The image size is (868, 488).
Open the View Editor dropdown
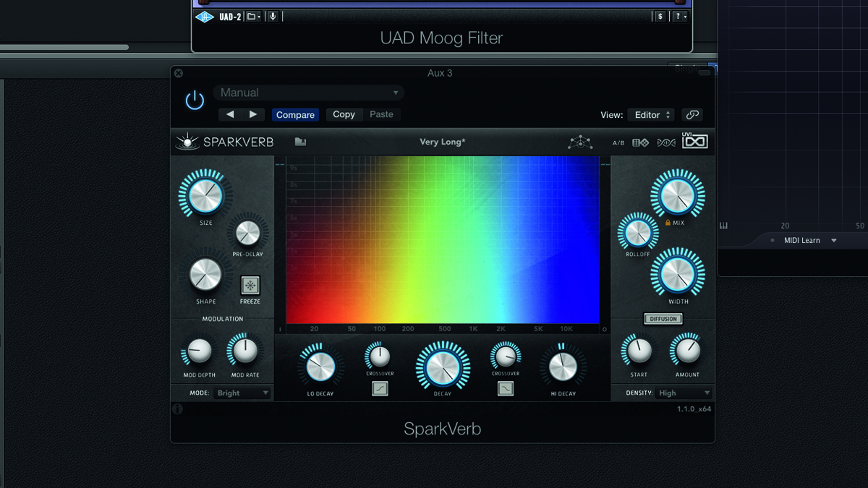pyautogui.click(x=651, y=115)
